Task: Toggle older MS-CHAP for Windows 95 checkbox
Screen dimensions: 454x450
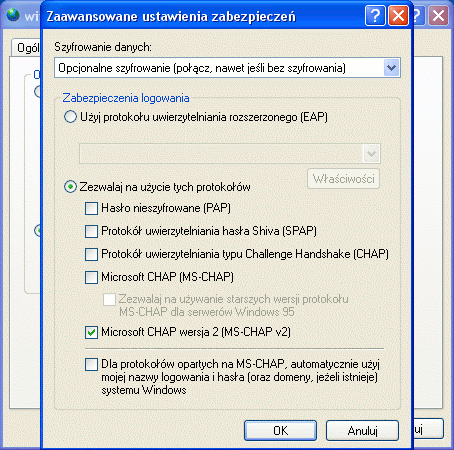Action: click(109, 299)
